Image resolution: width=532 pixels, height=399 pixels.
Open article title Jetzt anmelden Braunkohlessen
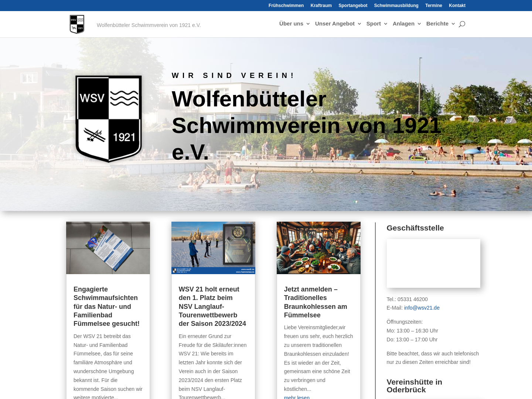coord(316,302)
